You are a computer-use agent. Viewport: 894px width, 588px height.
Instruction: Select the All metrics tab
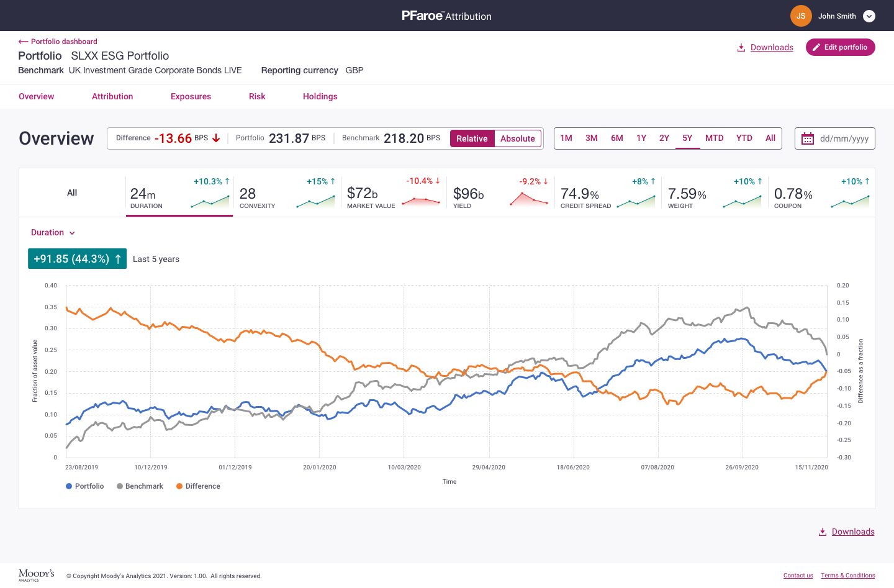(x=72, y=192)
